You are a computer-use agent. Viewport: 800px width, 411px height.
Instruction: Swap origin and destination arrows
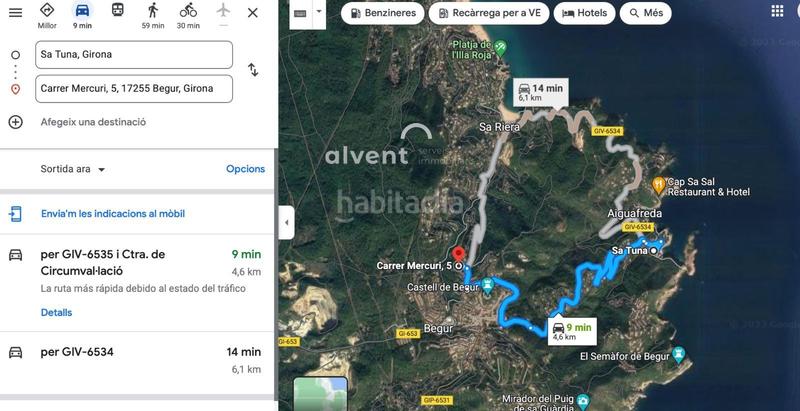point(253,70)
